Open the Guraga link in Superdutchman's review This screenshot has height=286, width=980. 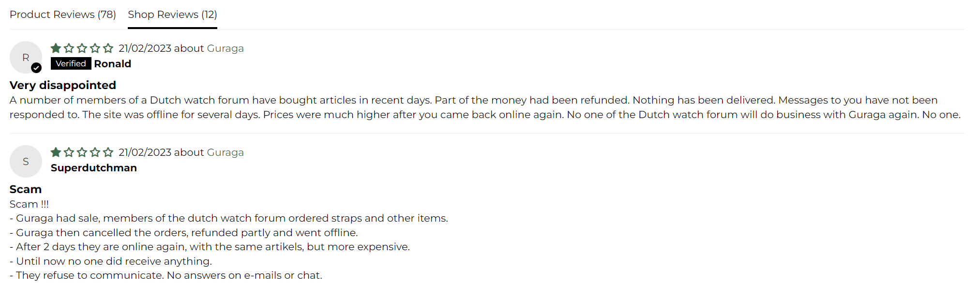pos(225,152)
